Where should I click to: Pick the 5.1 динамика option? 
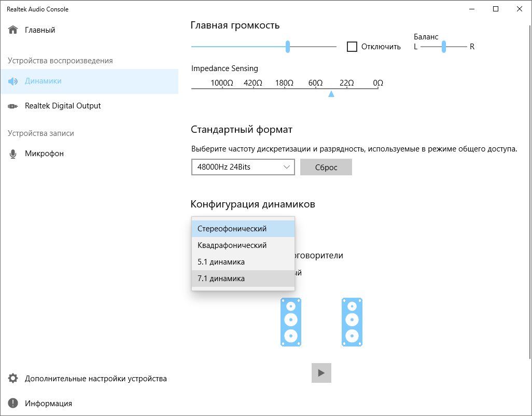click(243, 262)
